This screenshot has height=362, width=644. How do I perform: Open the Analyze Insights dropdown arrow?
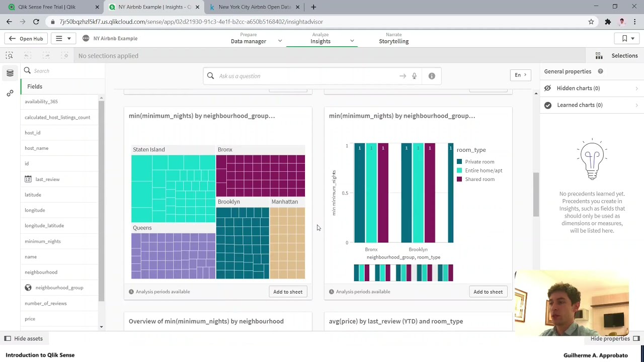[x=352, y=41]
